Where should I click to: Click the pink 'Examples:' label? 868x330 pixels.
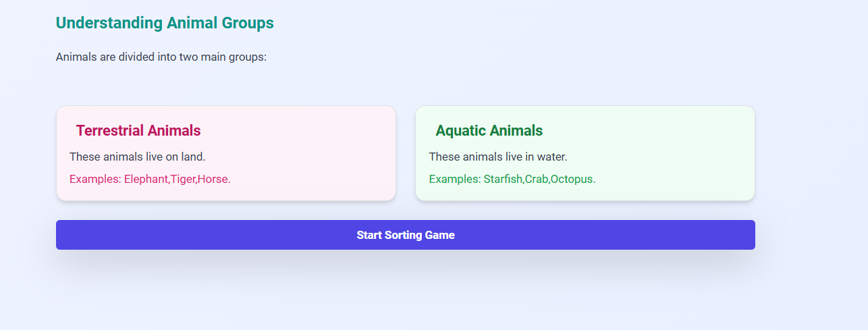pos(95,179)
